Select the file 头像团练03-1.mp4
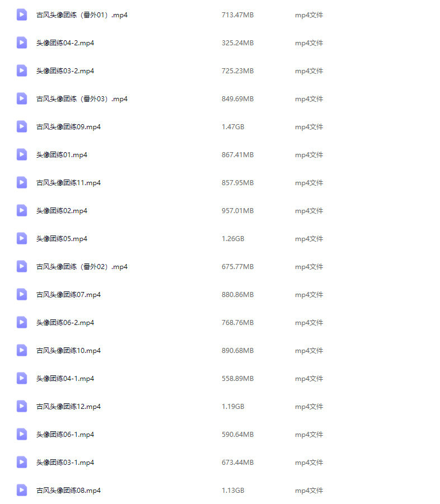The height and width of the screenshot is (504, 440). pos(65,462)
